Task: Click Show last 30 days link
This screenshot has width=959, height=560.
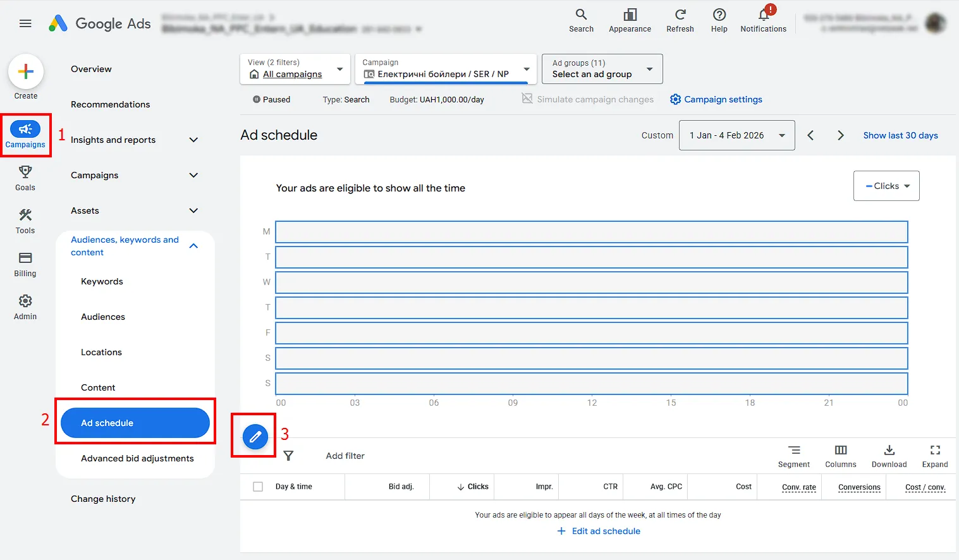Action: 900,135
